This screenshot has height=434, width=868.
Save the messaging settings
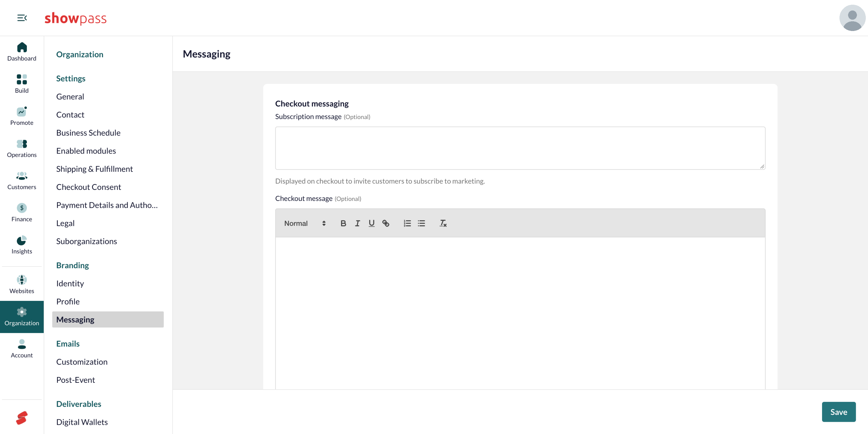click(838, 412)
